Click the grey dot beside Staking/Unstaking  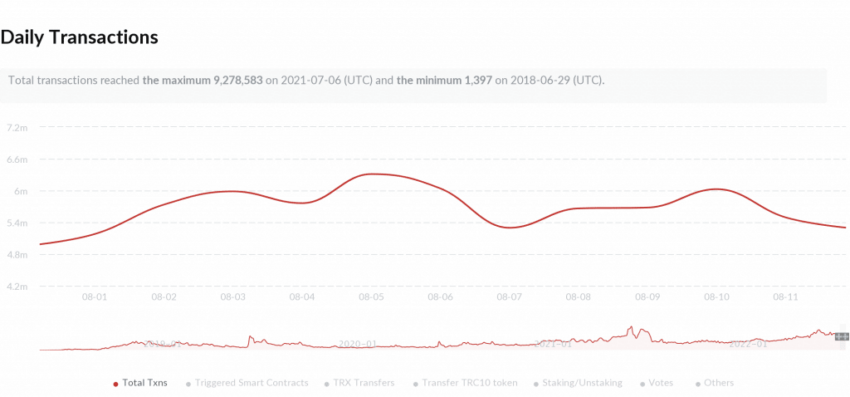click(x=537, y=384)
